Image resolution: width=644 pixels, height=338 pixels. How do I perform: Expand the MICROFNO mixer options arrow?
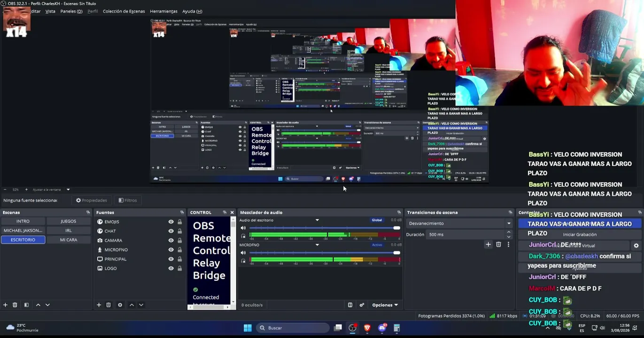coord(317,245)
